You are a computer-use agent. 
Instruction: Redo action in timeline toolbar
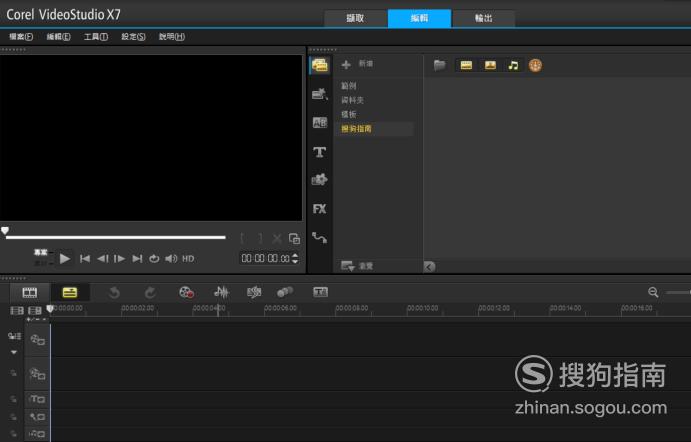coord(150,292)
